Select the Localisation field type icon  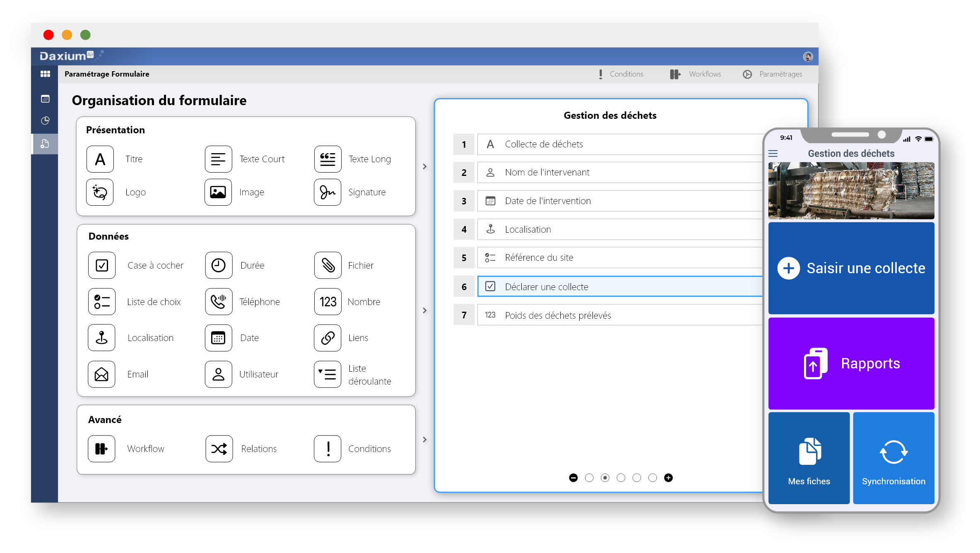(x=103, y=337)
